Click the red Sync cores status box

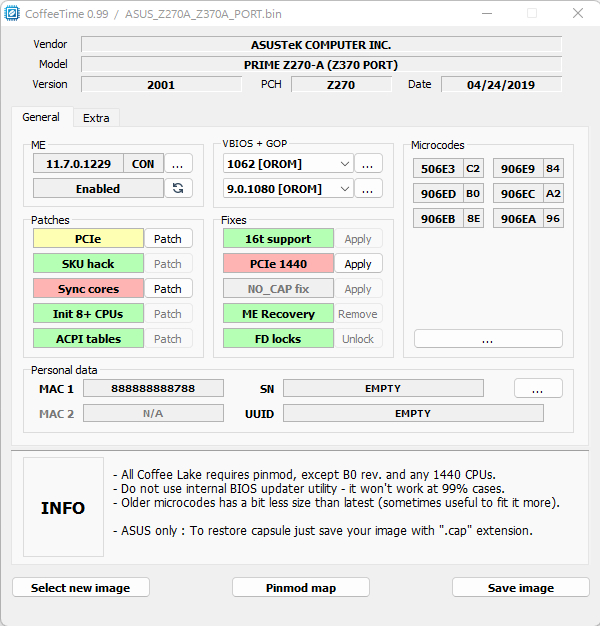[x=88, y=289]
